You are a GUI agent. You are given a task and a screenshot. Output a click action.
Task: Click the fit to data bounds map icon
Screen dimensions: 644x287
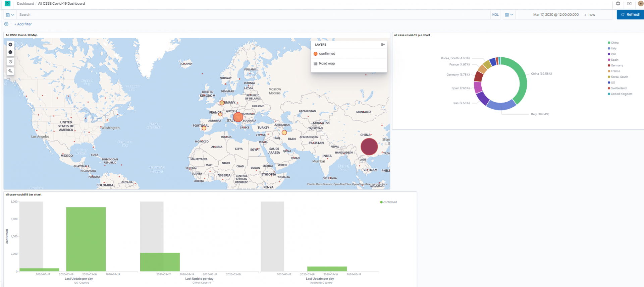(x=10, y=62)
